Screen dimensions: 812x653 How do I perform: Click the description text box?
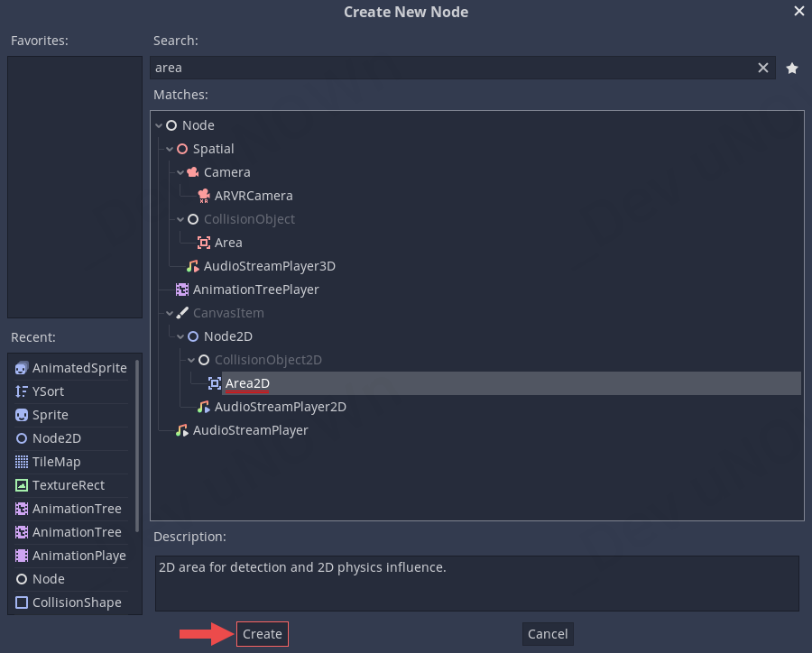pos(477,584)
